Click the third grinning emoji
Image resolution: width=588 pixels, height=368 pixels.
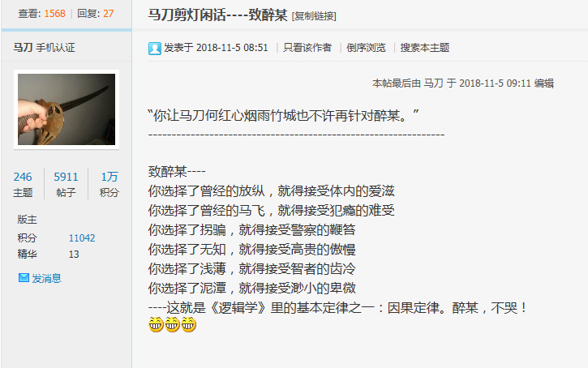[189, 324]
